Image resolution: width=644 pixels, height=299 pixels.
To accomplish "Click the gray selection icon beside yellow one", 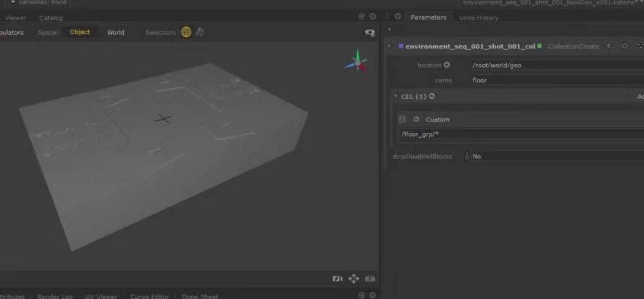I will coord(199,32).
